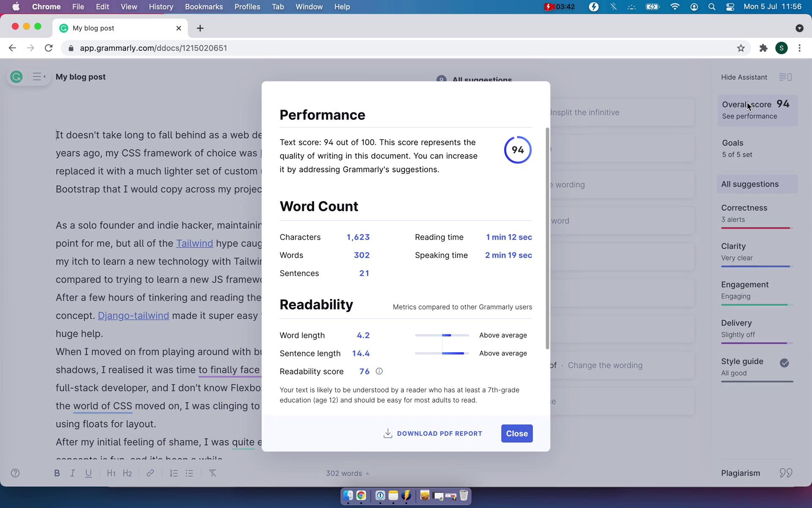Open Control Center in the menu bar
The width and height of the screenshot is (812, 508).
point(730,7)
